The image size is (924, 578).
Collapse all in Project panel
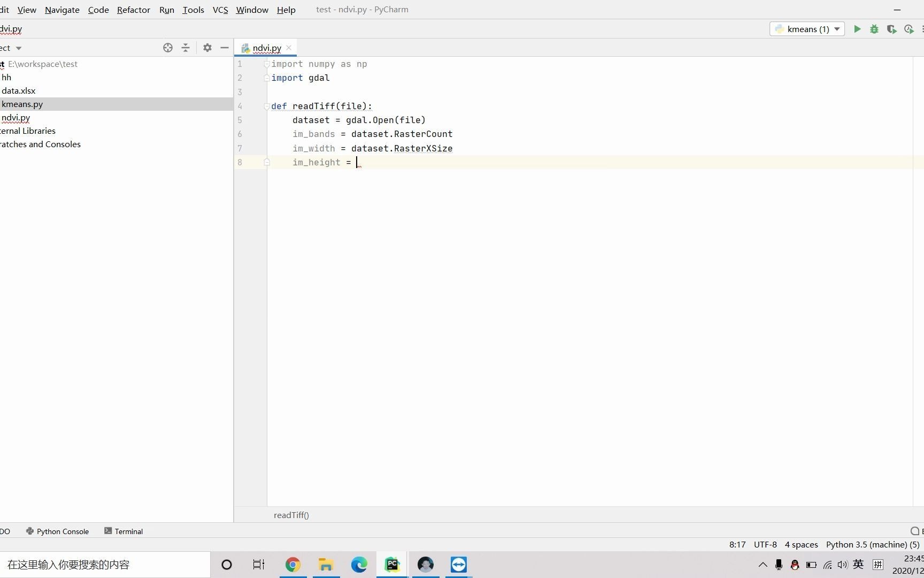[x=185, y=48]
